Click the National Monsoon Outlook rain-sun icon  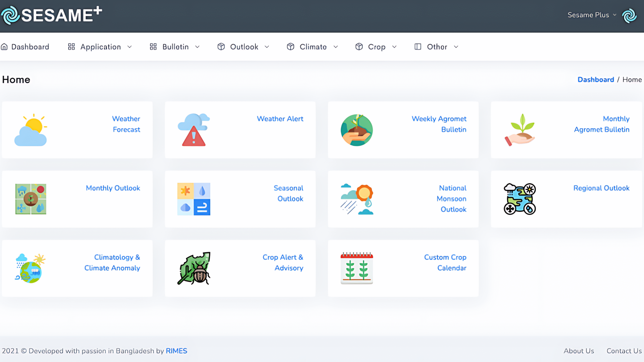pyautogui.click(x=357, y=199)
